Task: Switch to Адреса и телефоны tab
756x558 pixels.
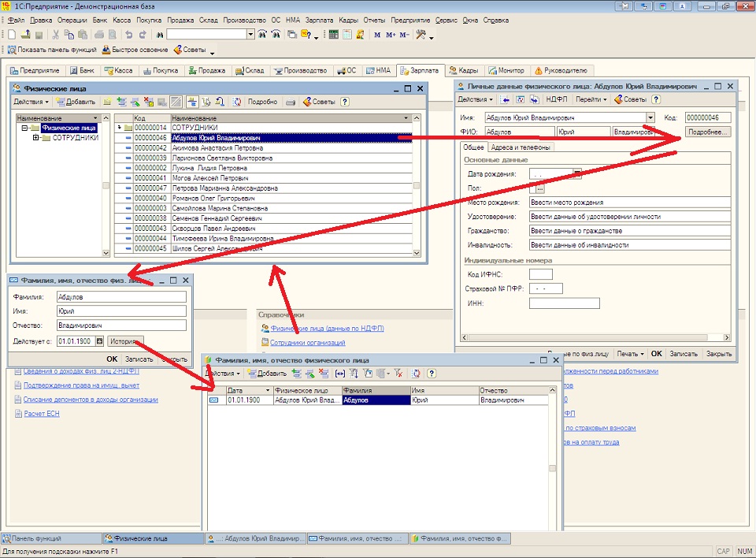Action: point(521,147)
